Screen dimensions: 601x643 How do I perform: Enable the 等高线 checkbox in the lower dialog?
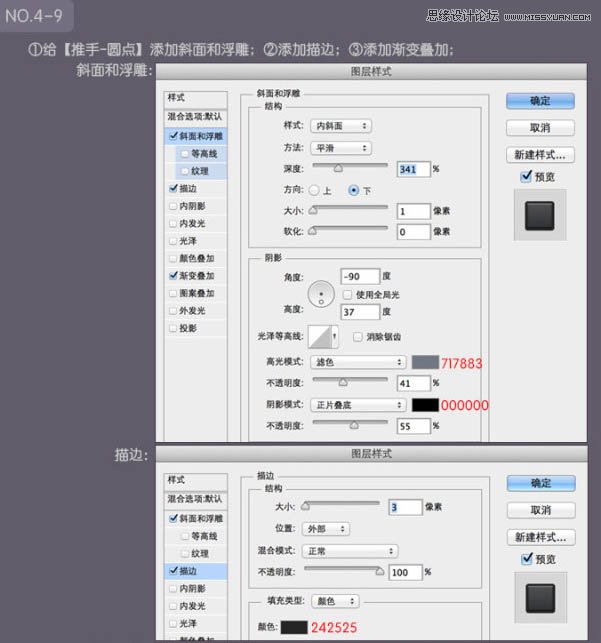(184, 536)
